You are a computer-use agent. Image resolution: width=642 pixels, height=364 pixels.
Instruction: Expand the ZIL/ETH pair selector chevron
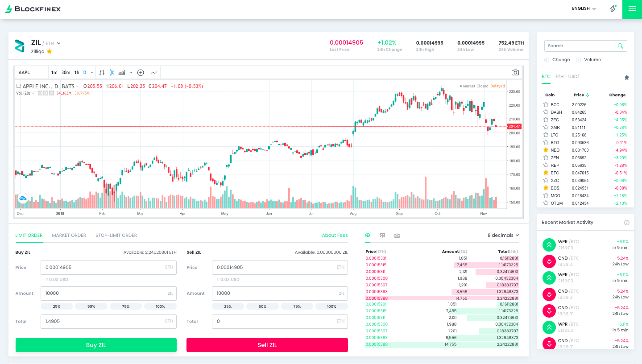pyautogui.click(x=59, y=43)
